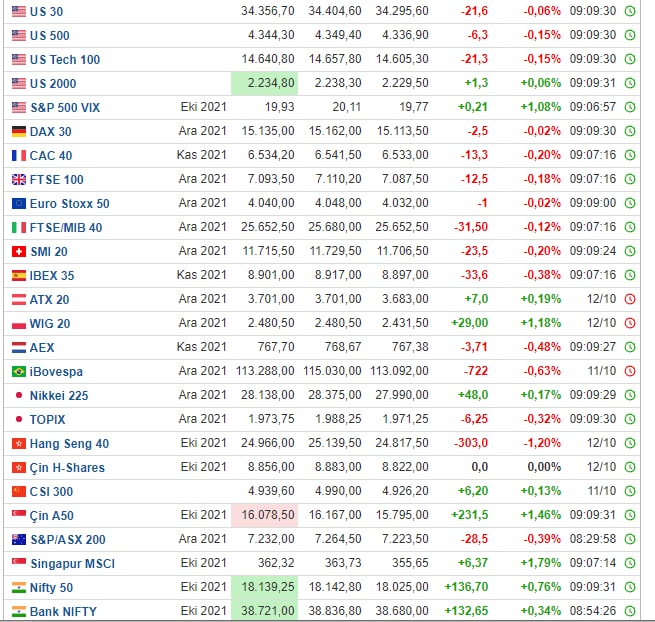The width and height of the screenshot is (655, 622).
Task: Click the Italian flag beside FTSE/MIB 40
Action: tap(19, 228)
